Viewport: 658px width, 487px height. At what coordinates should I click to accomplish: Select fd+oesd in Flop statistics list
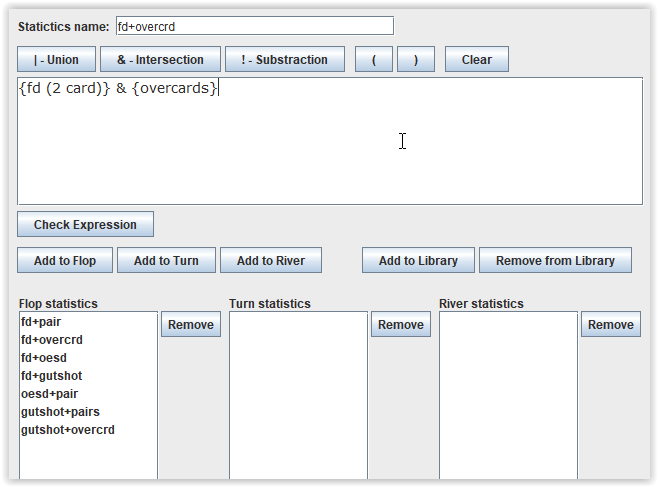pos(46,358)
